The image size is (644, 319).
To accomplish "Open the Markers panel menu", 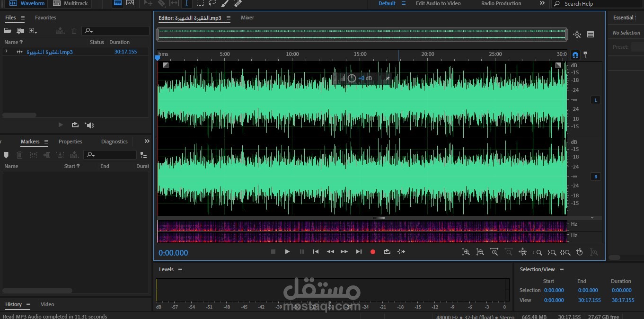I will point(46,142).
